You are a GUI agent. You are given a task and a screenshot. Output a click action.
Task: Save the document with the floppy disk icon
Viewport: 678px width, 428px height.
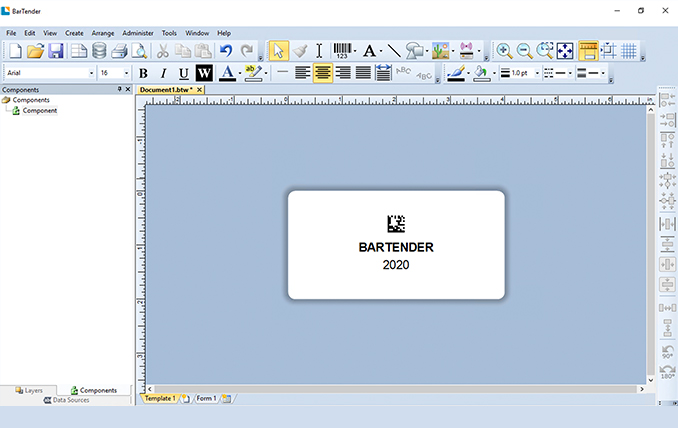(x=56, y=51)
